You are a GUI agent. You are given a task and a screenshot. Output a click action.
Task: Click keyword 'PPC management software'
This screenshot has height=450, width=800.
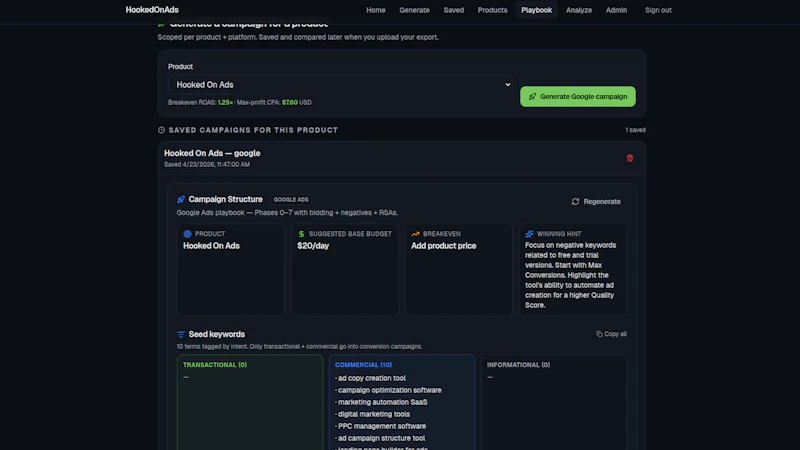click(381, 426)
